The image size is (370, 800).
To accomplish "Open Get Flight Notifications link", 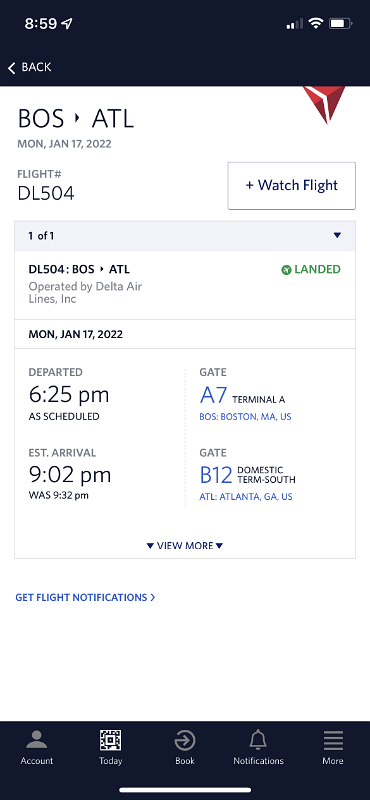I will (85, 597).
